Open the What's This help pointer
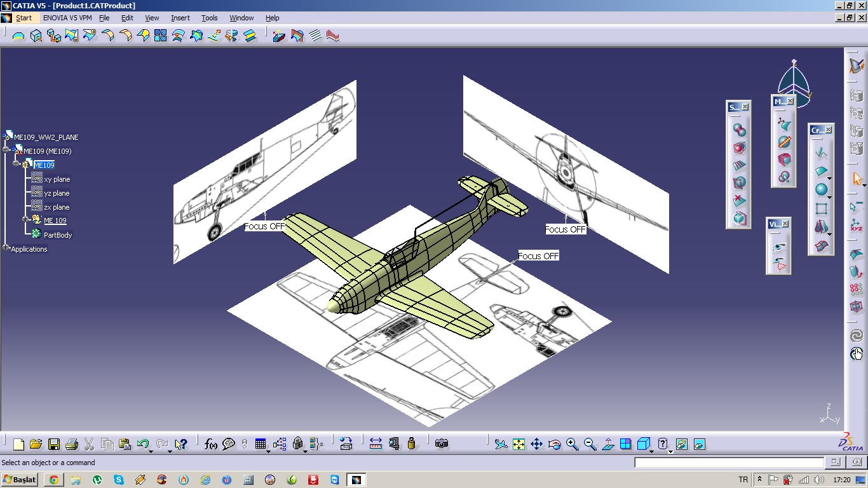The height and width of the screenshot is (488, 868). point(181,444)
